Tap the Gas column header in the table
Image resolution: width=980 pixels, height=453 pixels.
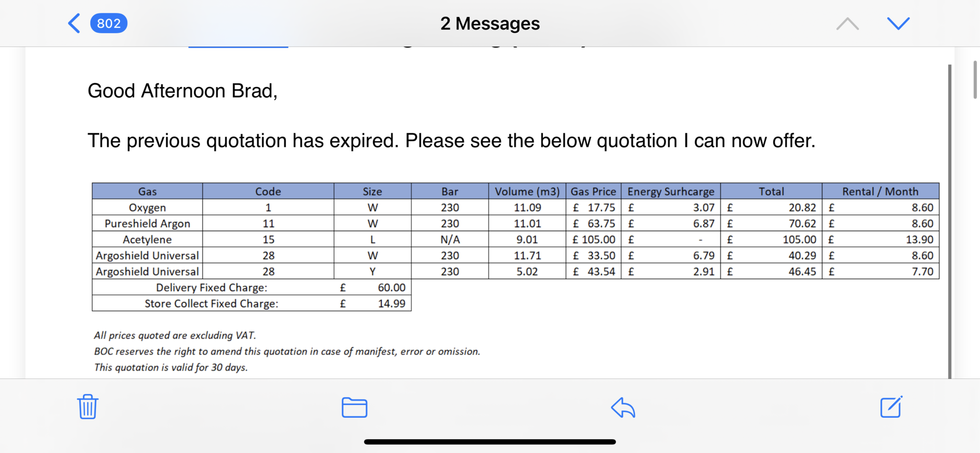pyautogui.click(x=147, y=191)
